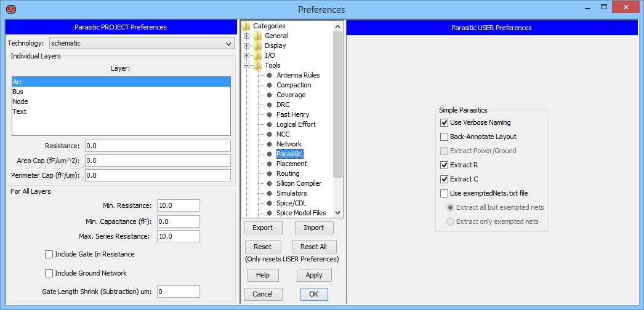Image resolution: width=644 pixels, height=310 pixels.
Task: Apply the preference changes
Action: 314,275
